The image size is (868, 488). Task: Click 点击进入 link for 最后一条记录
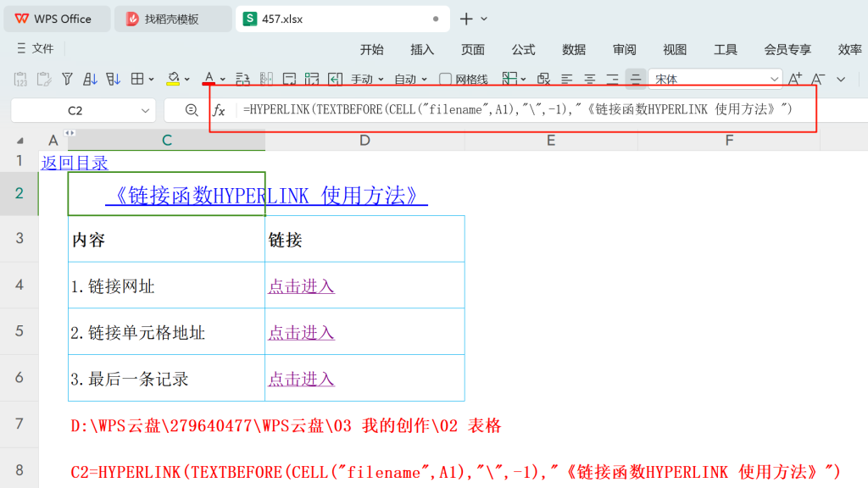pos(301,380)
